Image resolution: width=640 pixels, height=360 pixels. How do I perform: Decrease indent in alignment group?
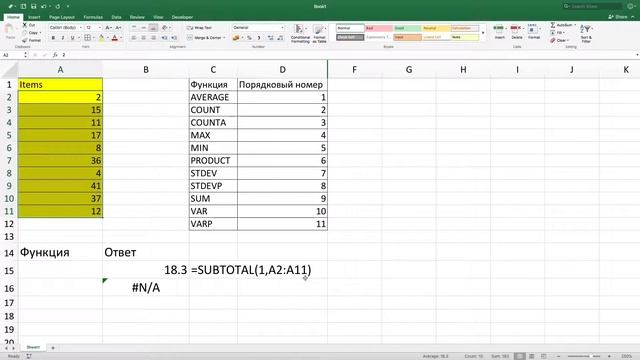coord(164,38)
